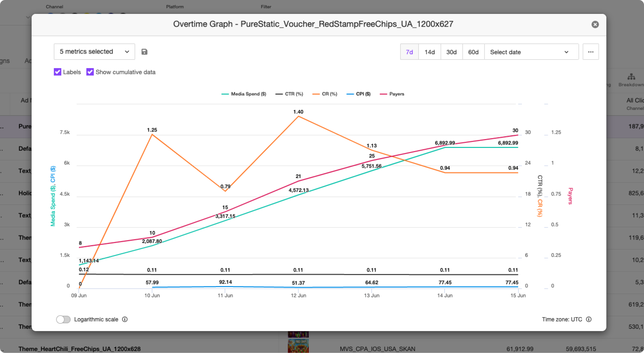Click the Time zone UTC info icon
The width and height of the screenshot is (644, 353).
[589, 319]
